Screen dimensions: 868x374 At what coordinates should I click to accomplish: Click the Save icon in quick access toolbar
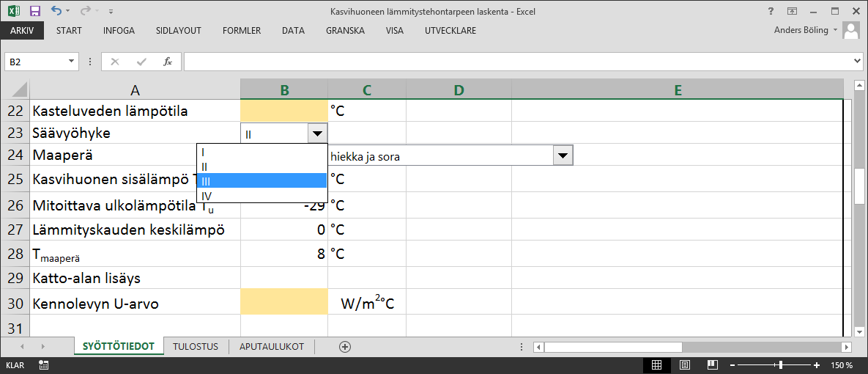pyautogui.click(x=35, y=10)
